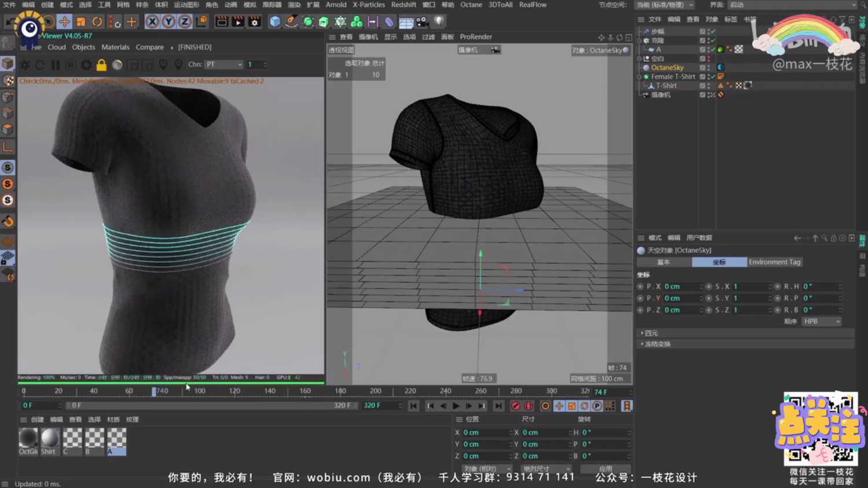This screenshot has height=488, width=868.
Task: Pause the Octane Live Viewer render
Action: tap(56, 65)
